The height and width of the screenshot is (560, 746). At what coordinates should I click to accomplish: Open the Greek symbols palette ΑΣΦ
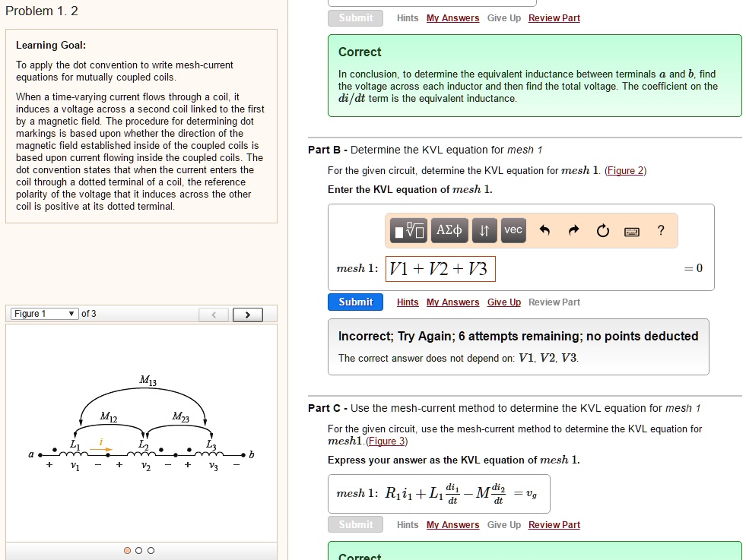tap(449, 230)
